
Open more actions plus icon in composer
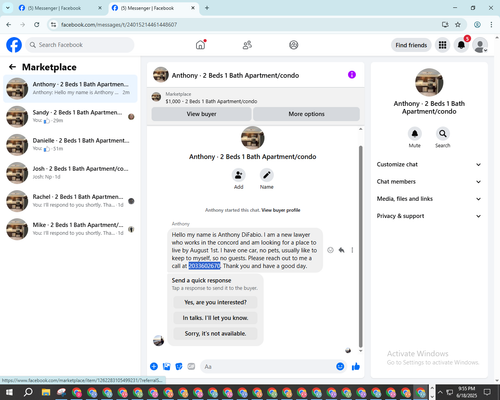[154, 367]
